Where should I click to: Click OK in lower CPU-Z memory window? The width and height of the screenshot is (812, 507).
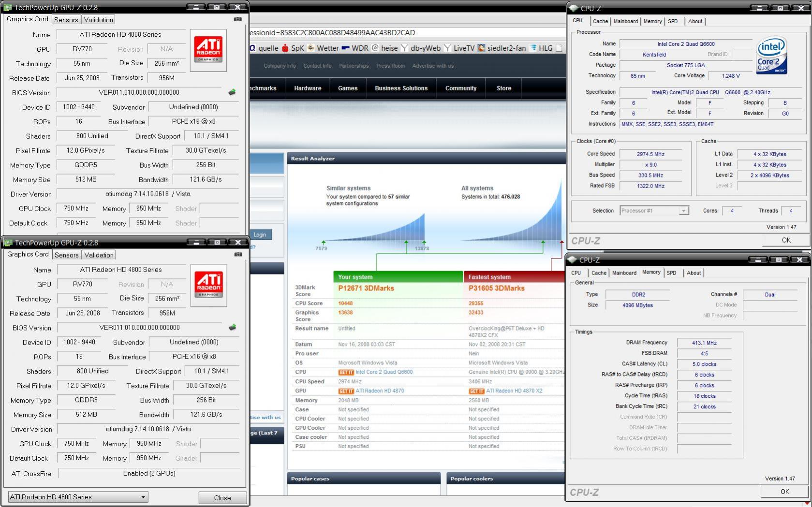tap(784, 492)
